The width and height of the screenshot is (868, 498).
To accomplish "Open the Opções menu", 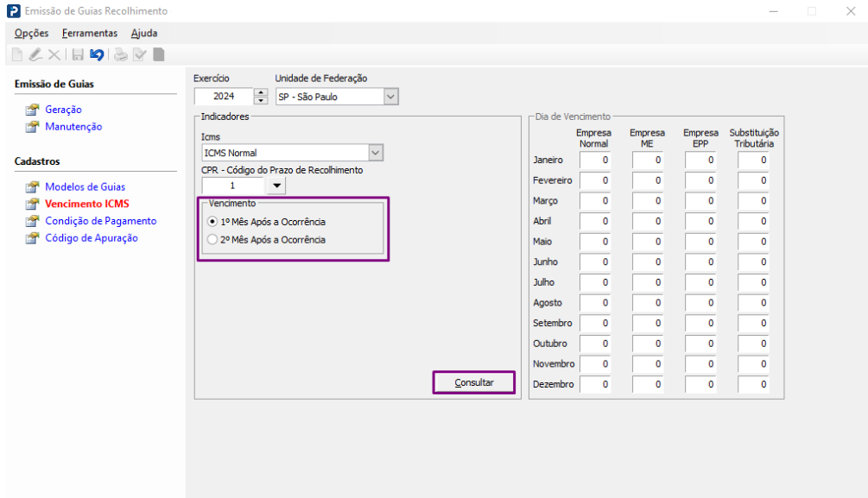I will coord(32,33).
